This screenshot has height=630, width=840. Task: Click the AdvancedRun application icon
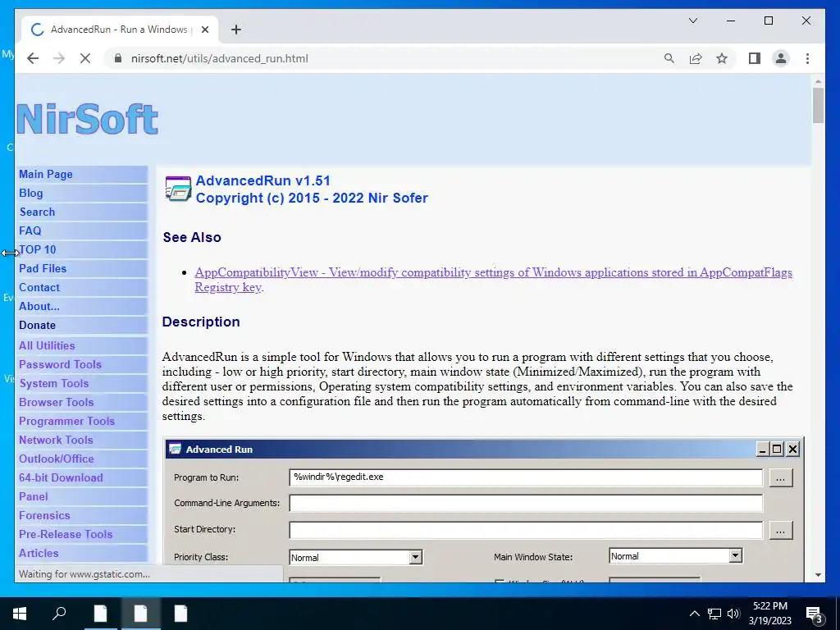[x=178, y=189]
